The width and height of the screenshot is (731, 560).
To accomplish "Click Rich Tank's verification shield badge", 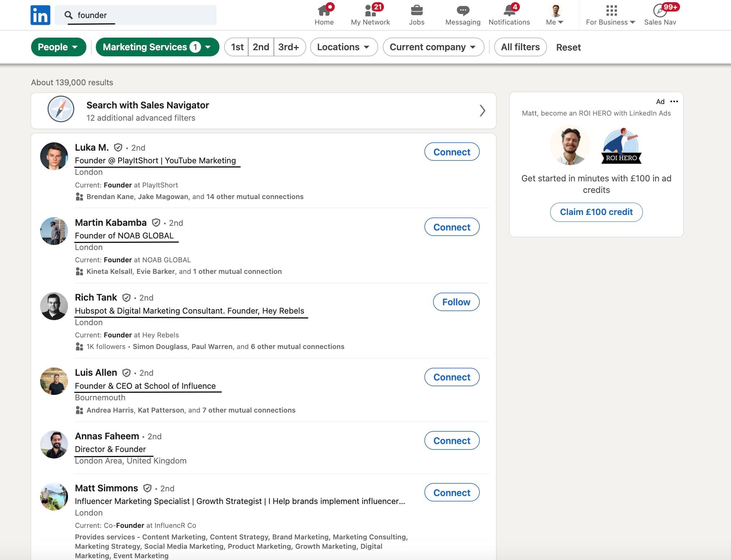I will (x=126, y=298).
